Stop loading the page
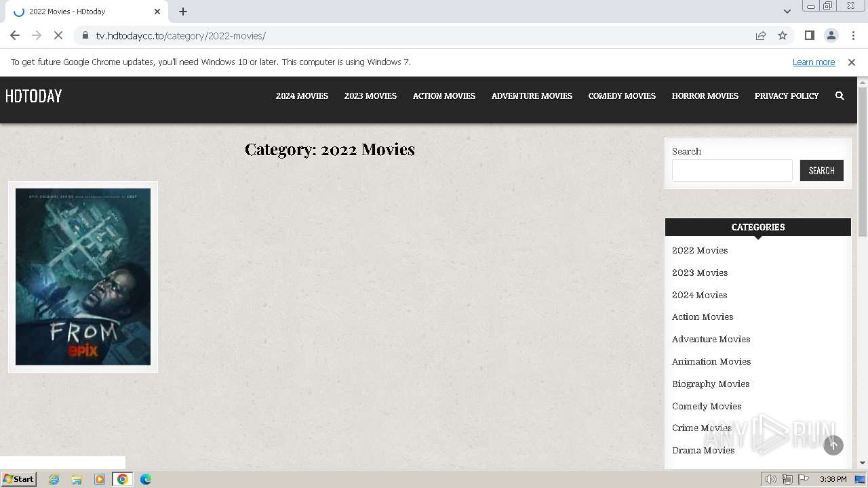The width and height of the screenshot is (868, 488). [x=58, y=35]
